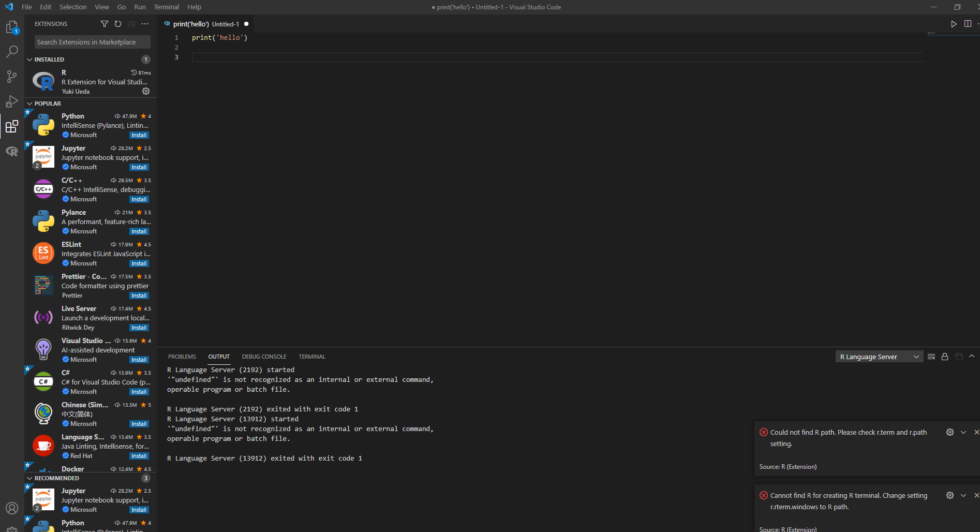Install the C# extension
Screen dimensions: 980x532
click(x=139, y=392)
